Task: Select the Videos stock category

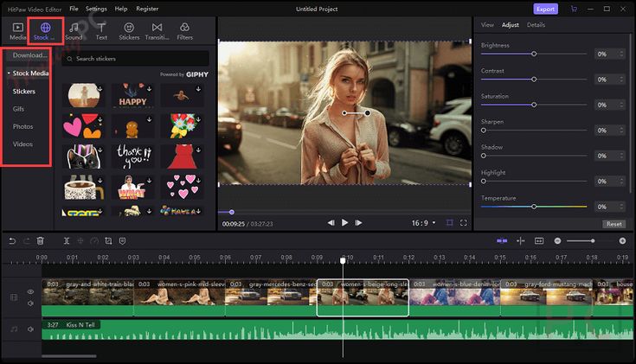Action: pyautogui.click(x=22, y=144)
